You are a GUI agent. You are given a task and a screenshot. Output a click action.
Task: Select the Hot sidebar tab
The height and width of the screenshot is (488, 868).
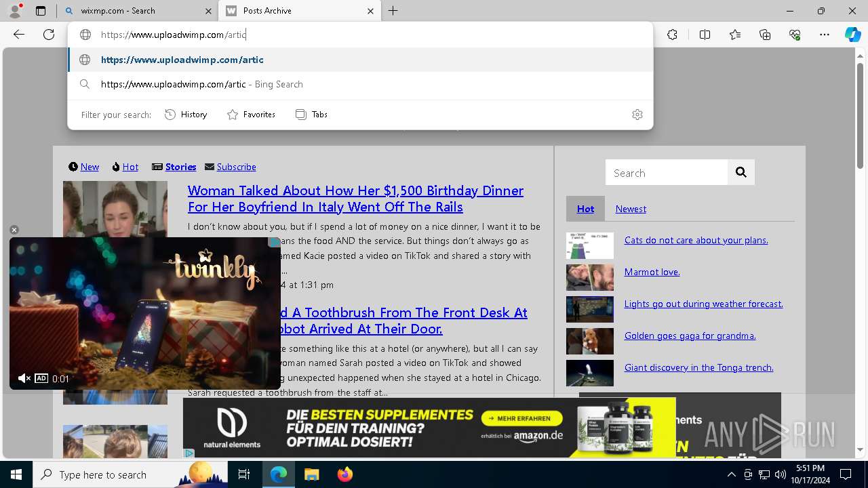585,209
